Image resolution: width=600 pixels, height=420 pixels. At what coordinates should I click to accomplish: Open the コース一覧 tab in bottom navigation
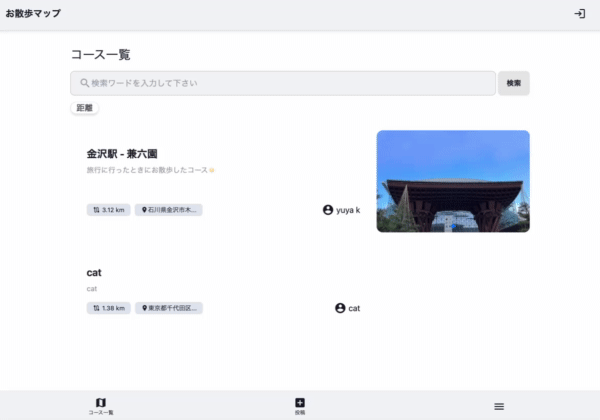click(x=101, y=406)
